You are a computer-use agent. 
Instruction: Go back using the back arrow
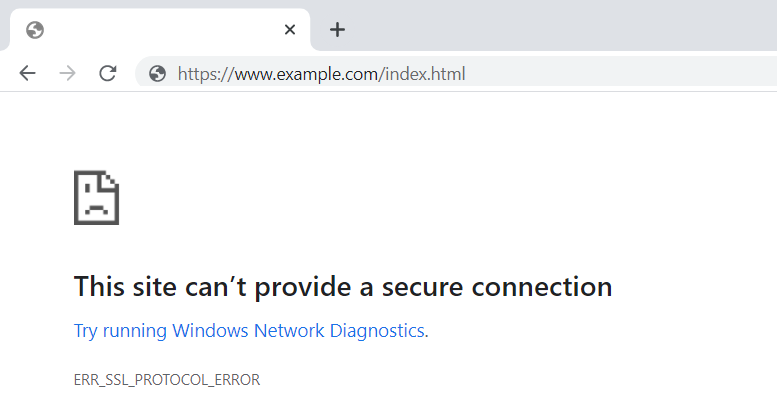pyautogui.click(x=27, y=73)
